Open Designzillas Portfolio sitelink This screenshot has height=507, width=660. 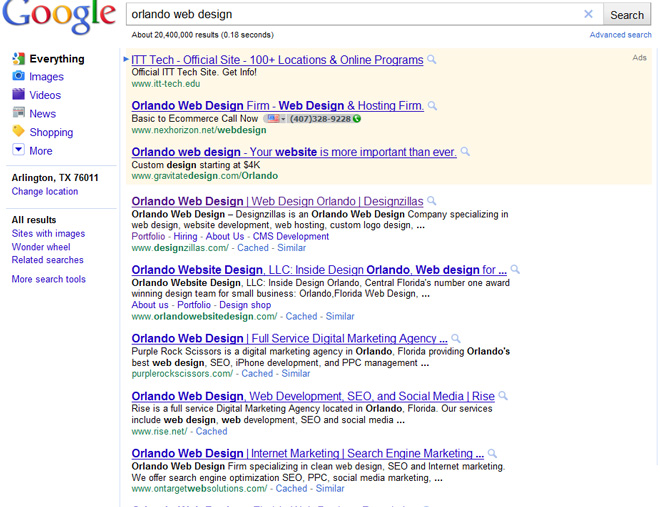click(x=148, y=236)
